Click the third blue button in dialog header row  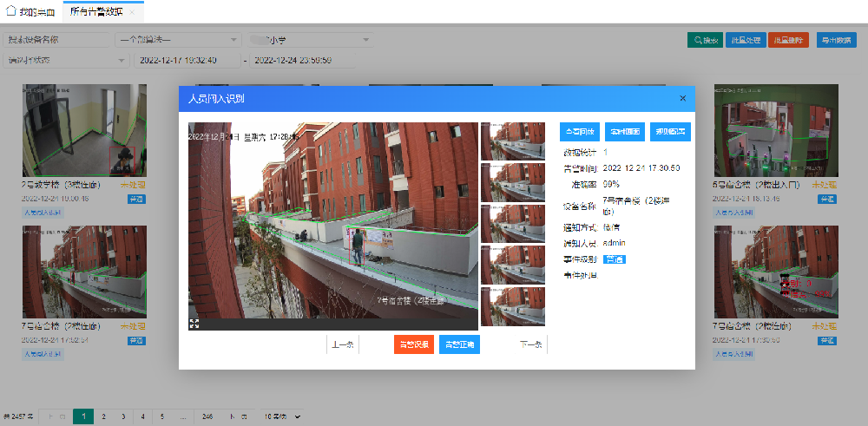click(x=670, y=132)
